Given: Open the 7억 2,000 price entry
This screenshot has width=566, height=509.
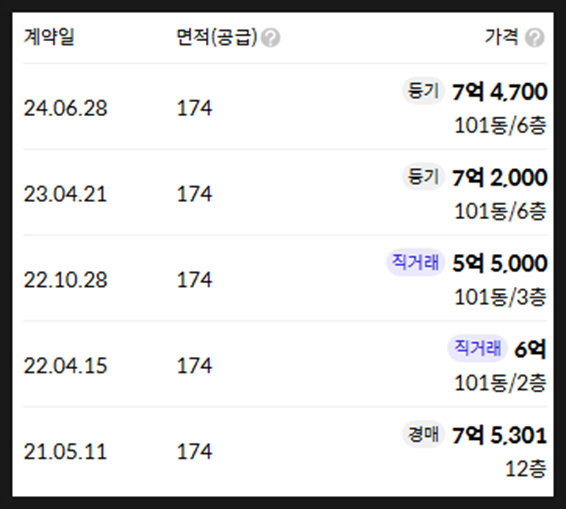Looking at the screenshot, I should point(500,178).
